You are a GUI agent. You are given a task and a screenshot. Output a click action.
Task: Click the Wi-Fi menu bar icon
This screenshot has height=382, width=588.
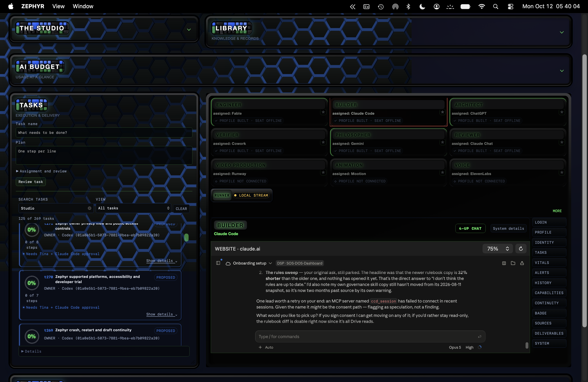(x=481, y=6)
